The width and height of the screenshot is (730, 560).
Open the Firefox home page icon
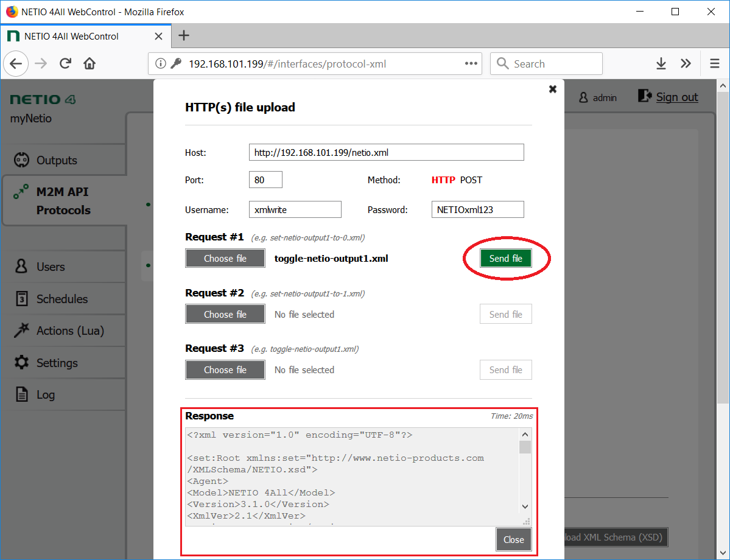[89, 64]
